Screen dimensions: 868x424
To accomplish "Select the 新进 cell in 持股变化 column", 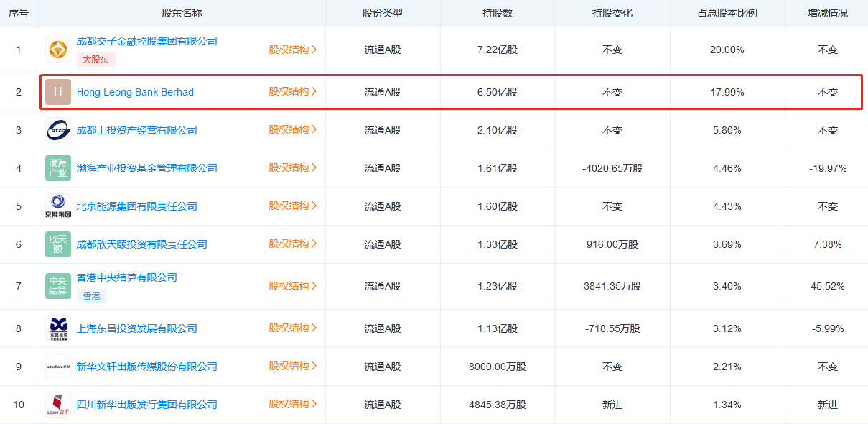I will pos(612,405).
